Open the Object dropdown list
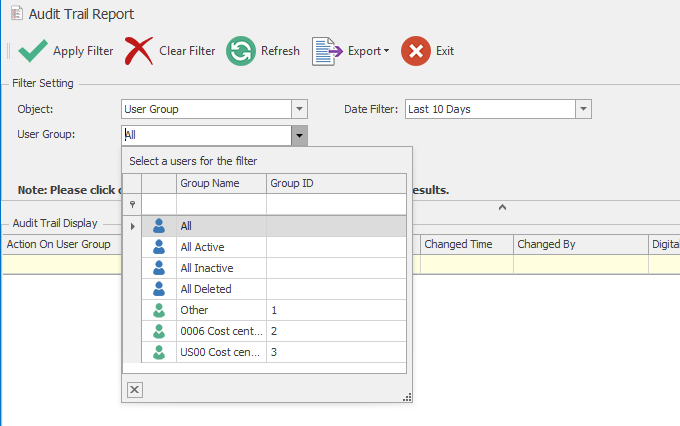 299,109
